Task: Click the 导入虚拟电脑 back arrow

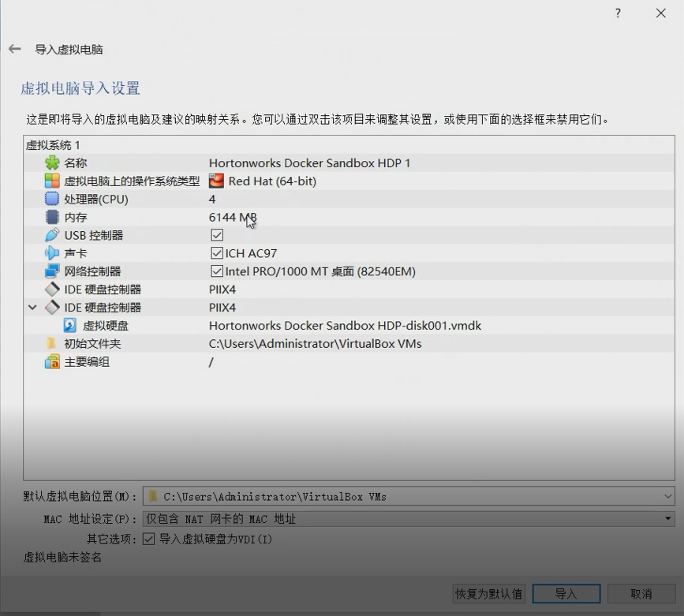Action: pyautogui.click(x=14, y=48)
